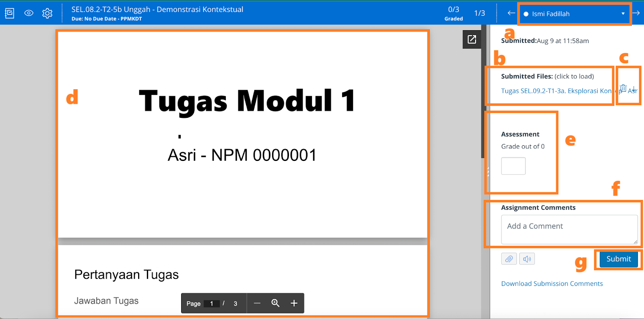Open SpeedGrader settings gear

47,13
